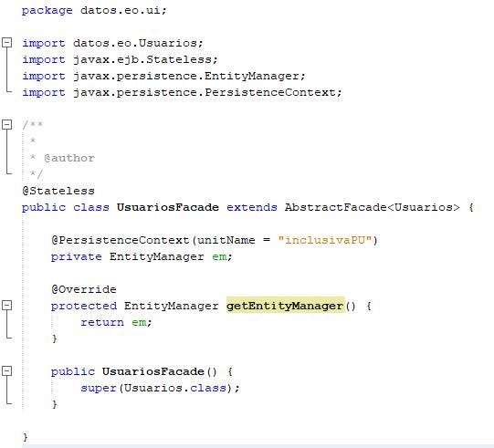The height and width of the screenshot is (448, 494).
Task: Click the @Stateless annotation
Action: pyautogui.click(x=58, y=191)
